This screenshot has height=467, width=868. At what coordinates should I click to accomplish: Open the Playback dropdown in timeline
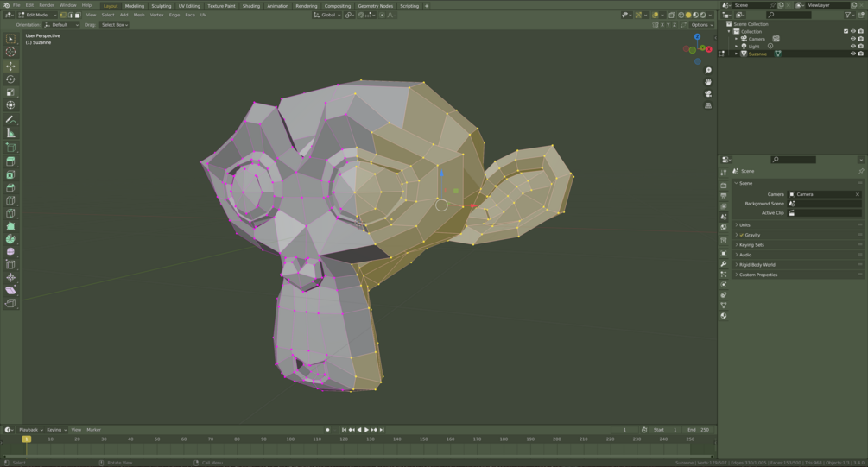[x=30, y=430]
